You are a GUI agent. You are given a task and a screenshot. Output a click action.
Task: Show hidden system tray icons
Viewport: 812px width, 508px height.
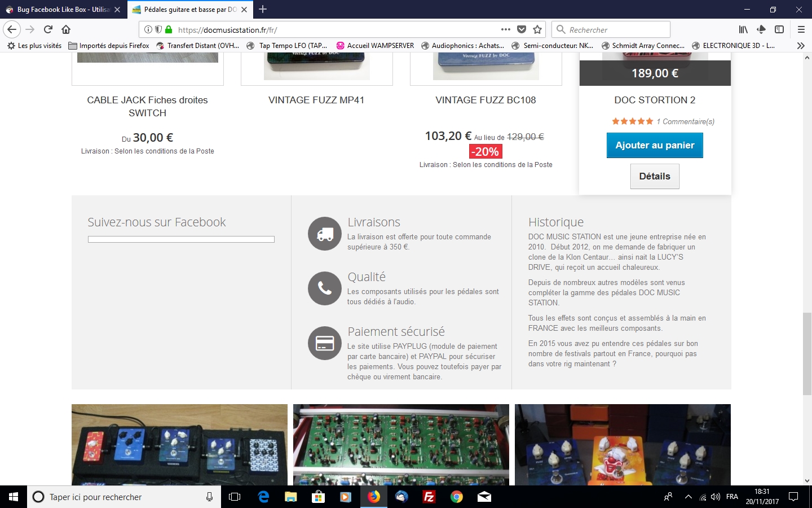(688, 497)
